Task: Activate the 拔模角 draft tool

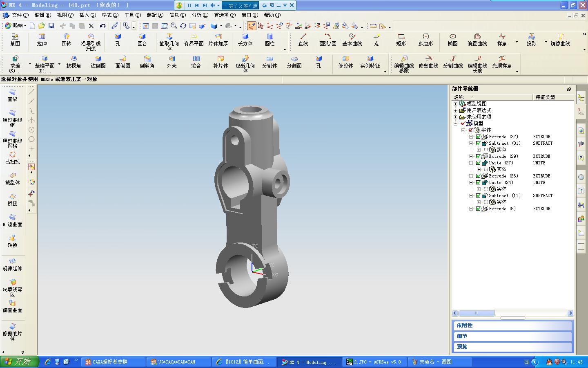Action: coord(73,62)
